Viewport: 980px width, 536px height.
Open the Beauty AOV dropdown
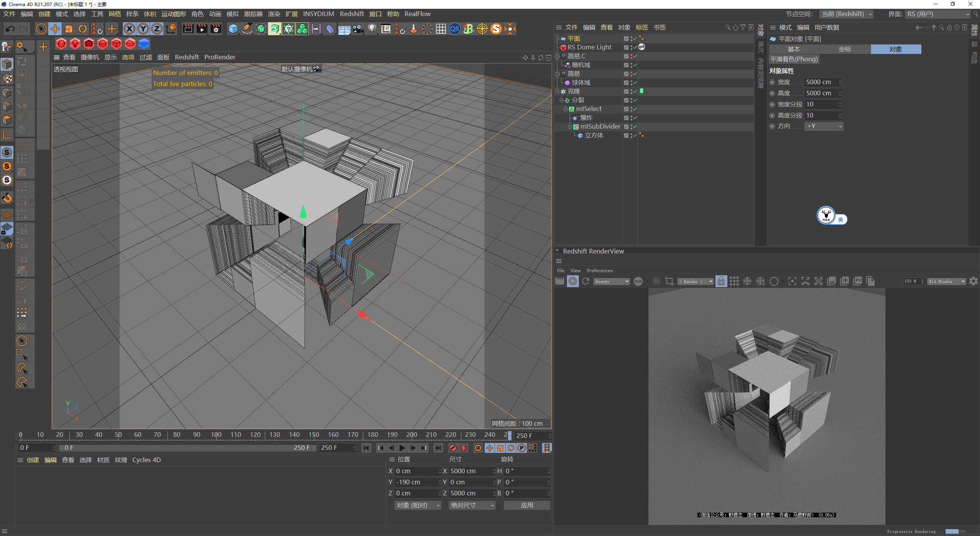[612, 281]
